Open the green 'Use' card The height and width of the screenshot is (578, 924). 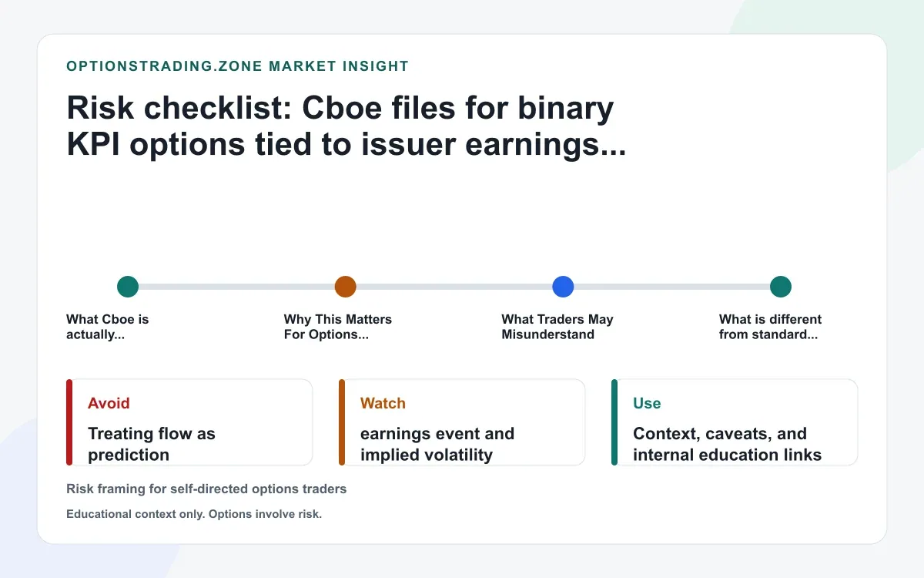735,422
